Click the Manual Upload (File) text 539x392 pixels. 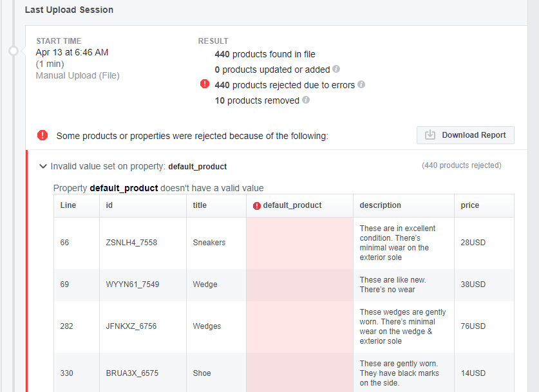78,75
